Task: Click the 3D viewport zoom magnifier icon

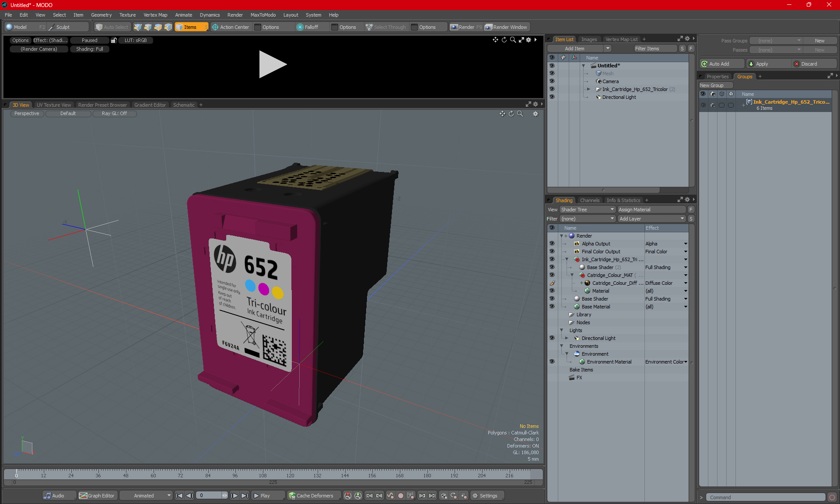Action: coord(520,114)
